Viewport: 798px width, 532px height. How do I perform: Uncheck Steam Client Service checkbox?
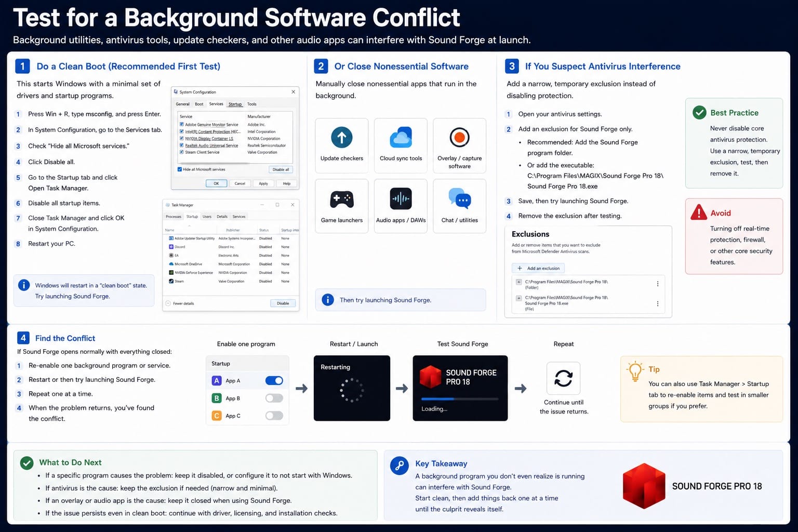click(x=181, y=152)
